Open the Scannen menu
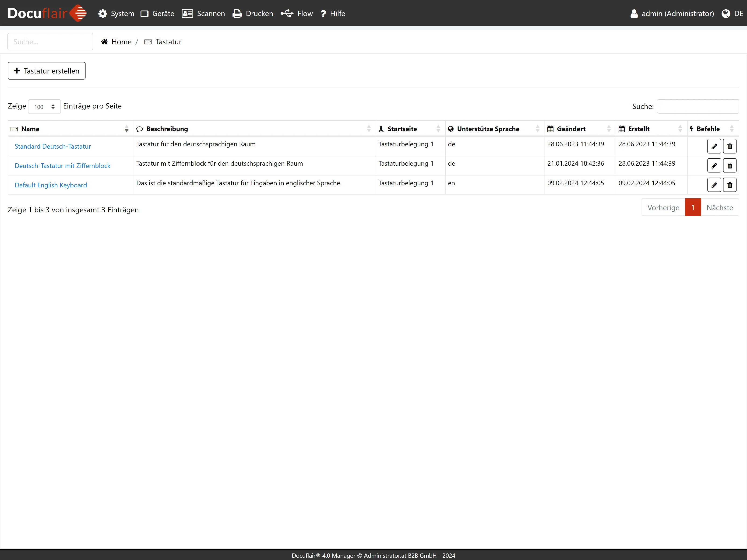The image size is (747, 560). [x=203, y=14]
